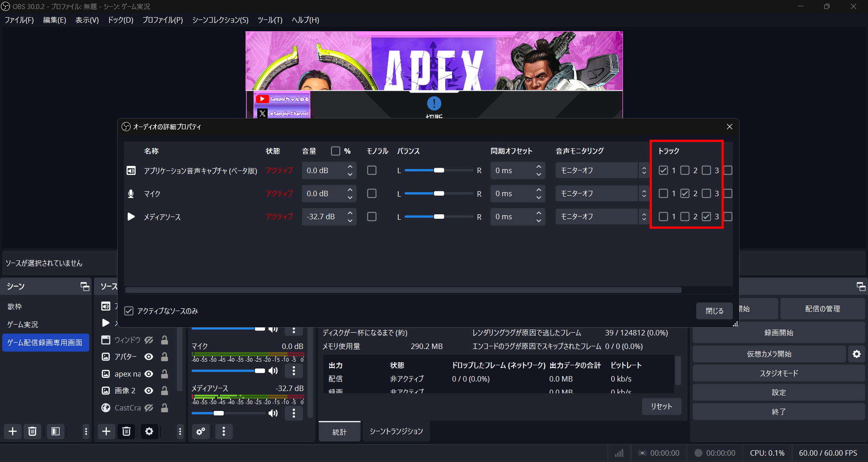Image resolution: width=868 pixels, height=462 pixels.
Task: Hide the 画像 2 source
Action: [149, 391]
